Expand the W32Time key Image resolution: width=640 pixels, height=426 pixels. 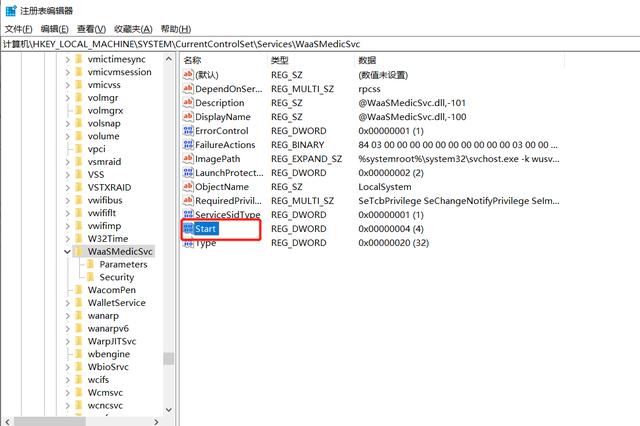tap(68, 239)
